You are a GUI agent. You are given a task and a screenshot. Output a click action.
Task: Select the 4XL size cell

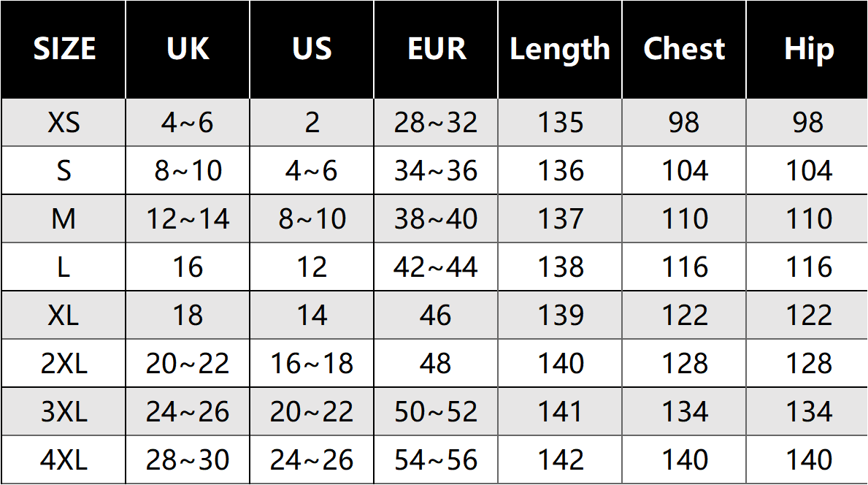pos(64,460)
